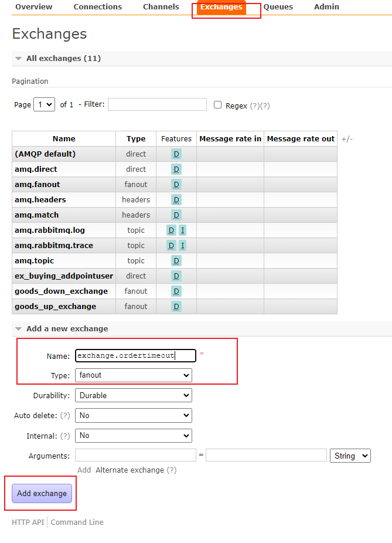This screenshot has height=543, width=392.
Task: Click the Arguments key input field
Action: 135,455
